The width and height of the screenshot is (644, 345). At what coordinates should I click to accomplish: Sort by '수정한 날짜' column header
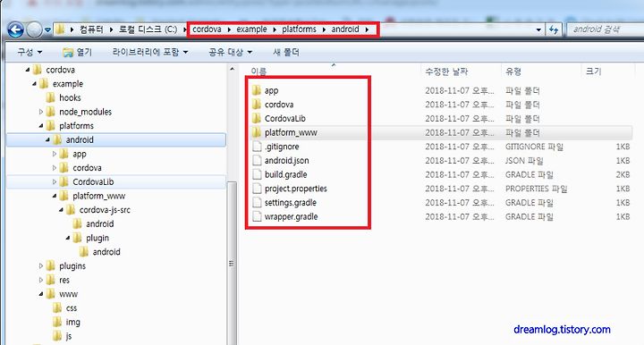tap(446, 72)
